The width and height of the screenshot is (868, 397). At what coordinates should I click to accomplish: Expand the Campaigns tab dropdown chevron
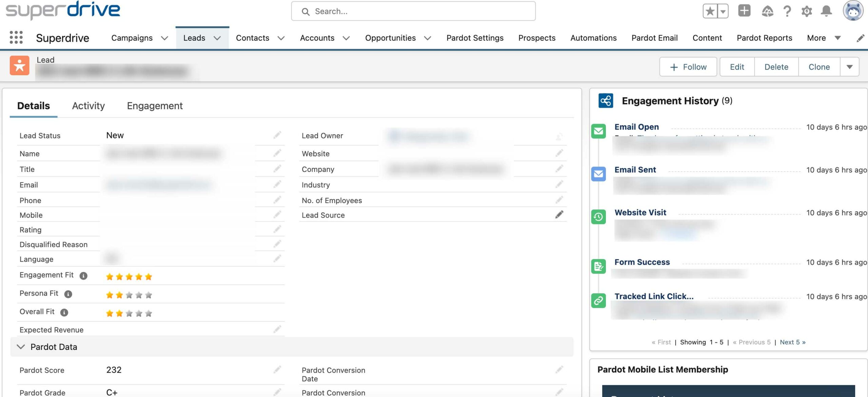(x=164, y=38)
